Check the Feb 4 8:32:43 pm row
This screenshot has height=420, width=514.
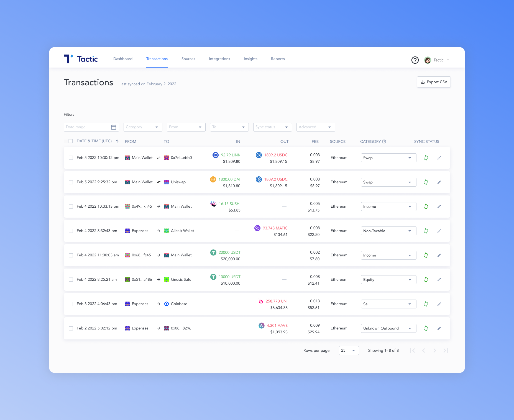71,231
